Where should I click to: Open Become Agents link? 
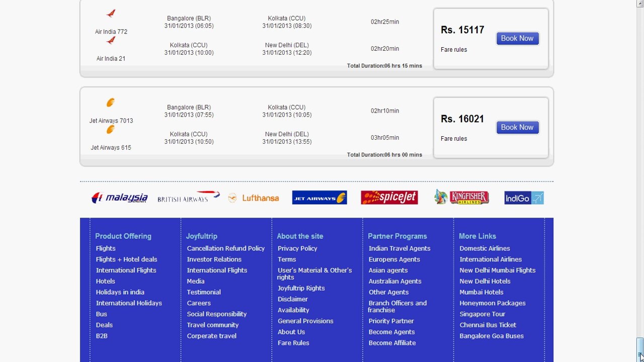(x=391, y=332)
